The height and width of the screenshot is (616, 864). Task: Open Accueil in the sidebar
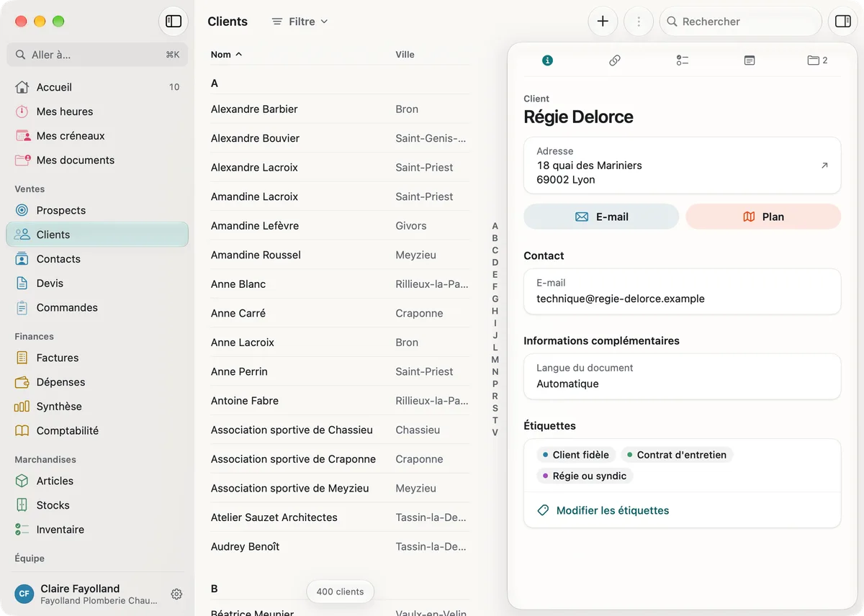[x=97, y=87]
